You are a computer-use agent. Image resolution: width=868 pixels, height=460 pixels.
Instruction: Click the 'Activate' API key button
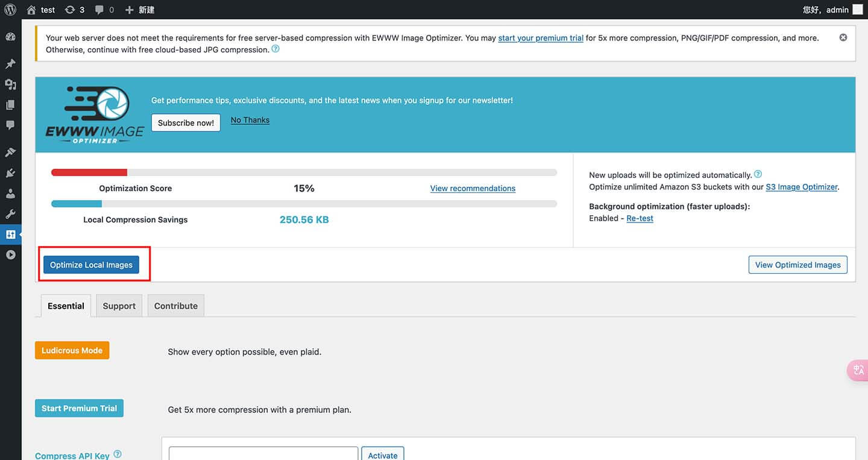tap(383, 454)
